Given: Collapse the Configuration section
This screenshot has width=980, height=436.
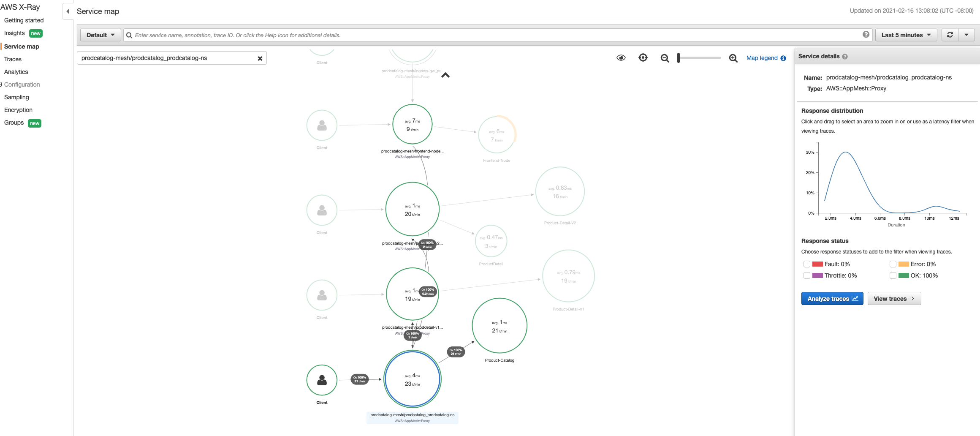Looking at the screenshot, I should pos(1,84).
